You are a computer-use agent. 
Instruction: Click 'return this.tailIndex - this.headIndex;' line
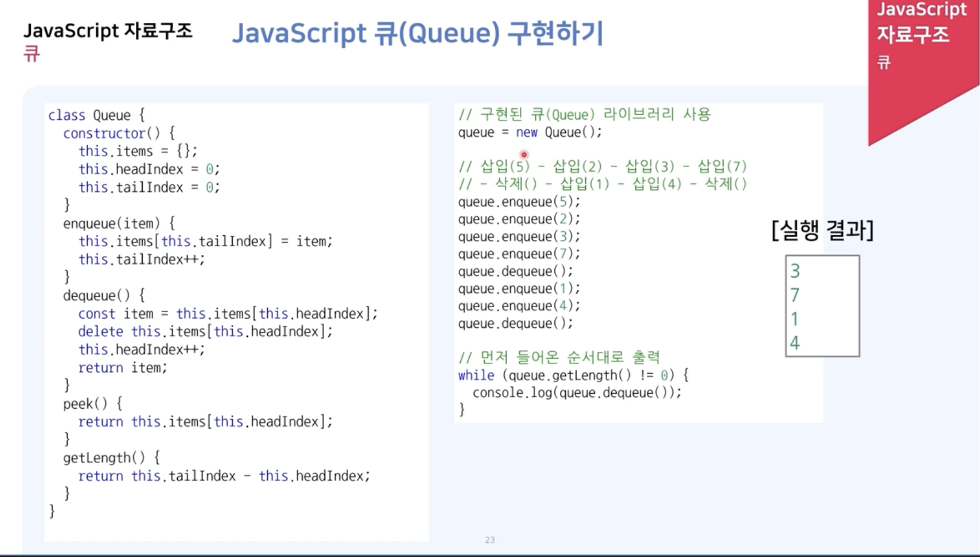click(x=224, y=476)
